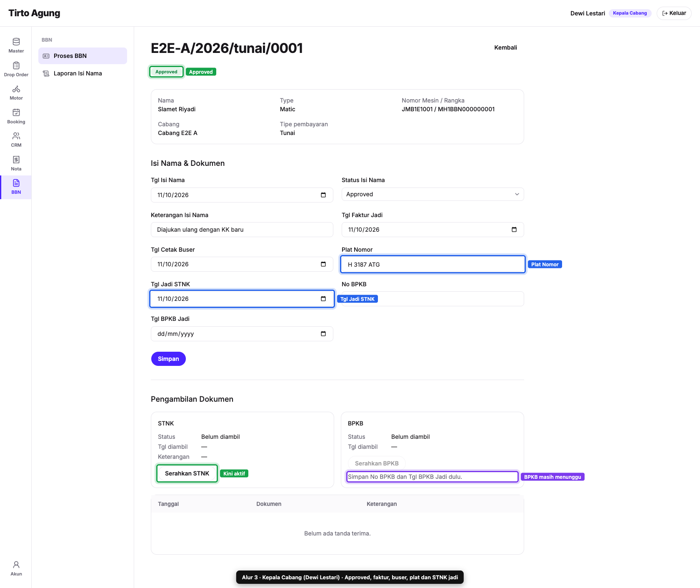The height and width of the screenshot is (588, 700).
Task: Expand the Status Isi Nama dropdown
Action: pyautogui.click(x=432, y=194)
